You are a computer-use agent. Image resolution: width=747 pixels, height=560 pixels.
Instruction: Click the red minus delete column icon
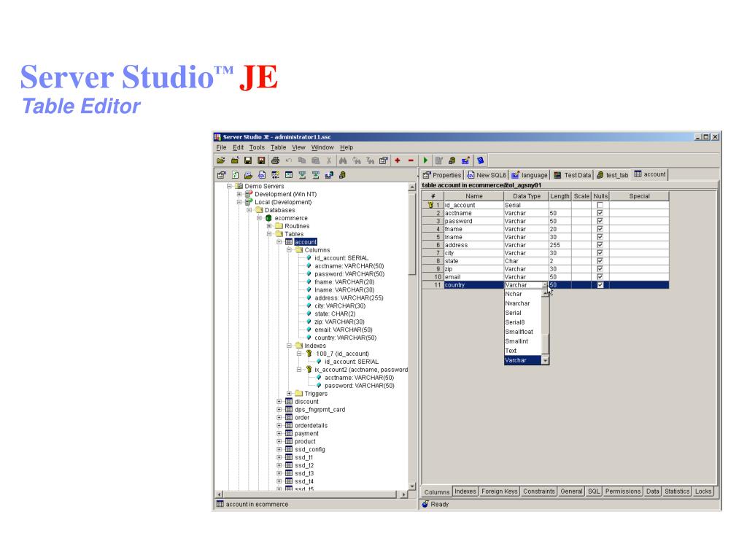click(411, 160)
